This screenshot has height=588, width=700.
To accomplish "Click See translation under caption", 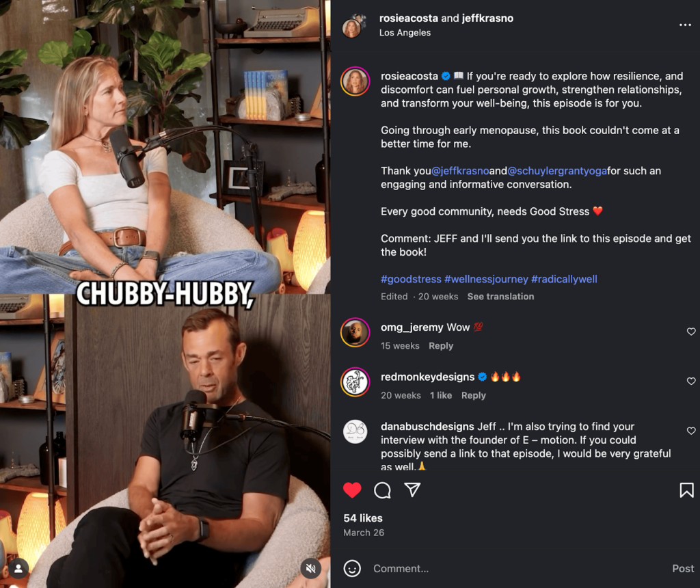I will [x=500, y=297].
